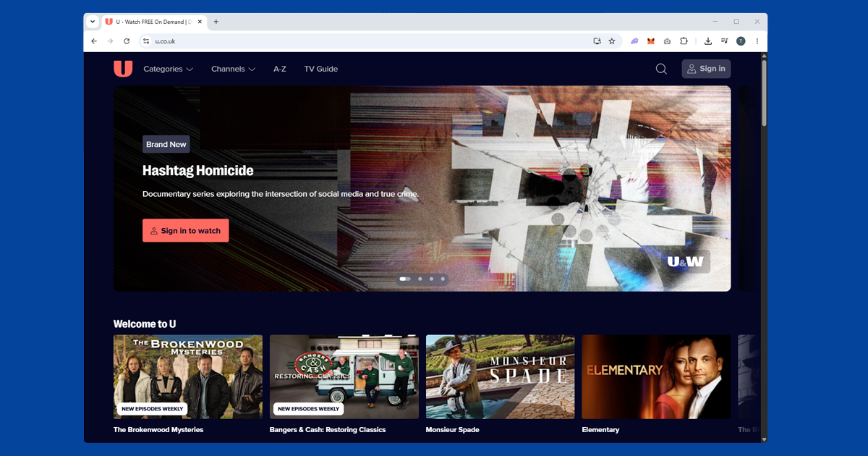
Task: Expand the Categories dropdown menu
Action: (x=169, y=69)
